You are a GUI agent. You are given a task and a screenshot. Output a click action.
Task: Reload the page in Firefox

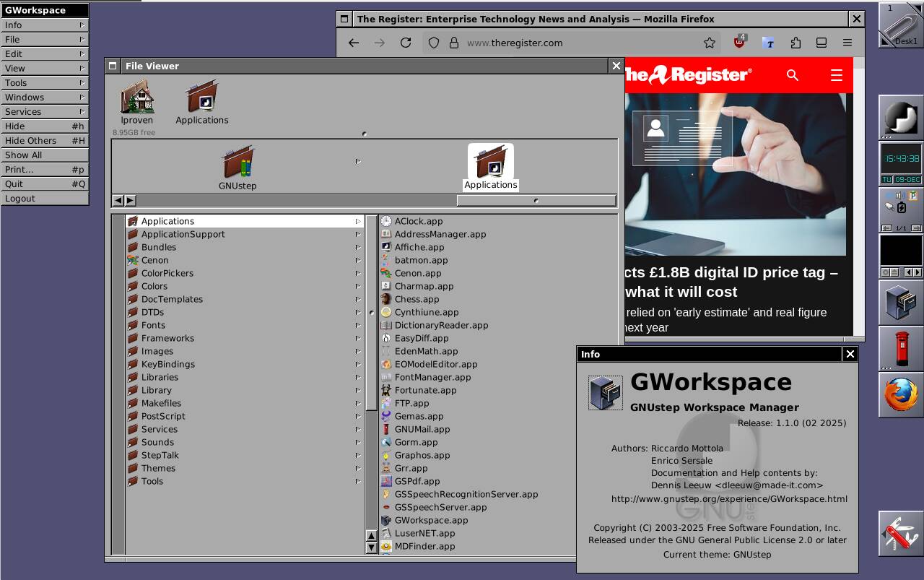pyautogui.click(x=406, y=43)
